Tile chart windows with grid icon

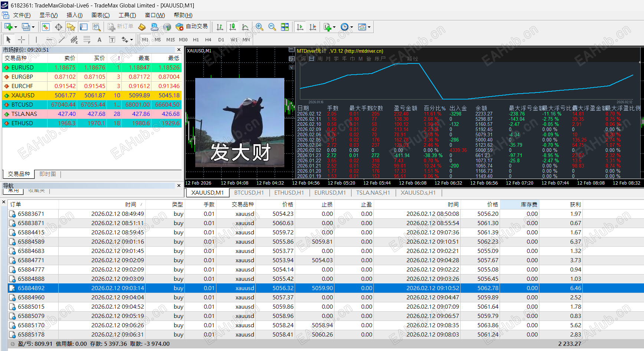click(285, 27)
